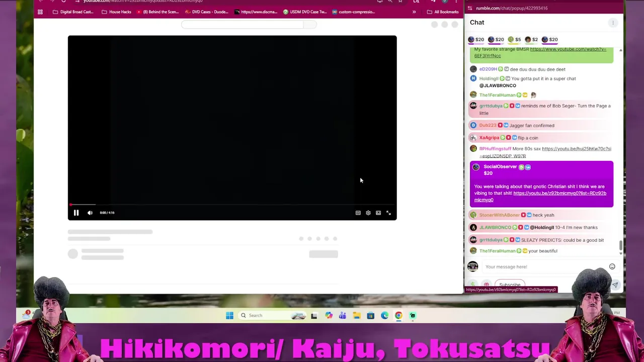
Task: Enter fullscreen on the YouTube player
Action: pos(388,213)
